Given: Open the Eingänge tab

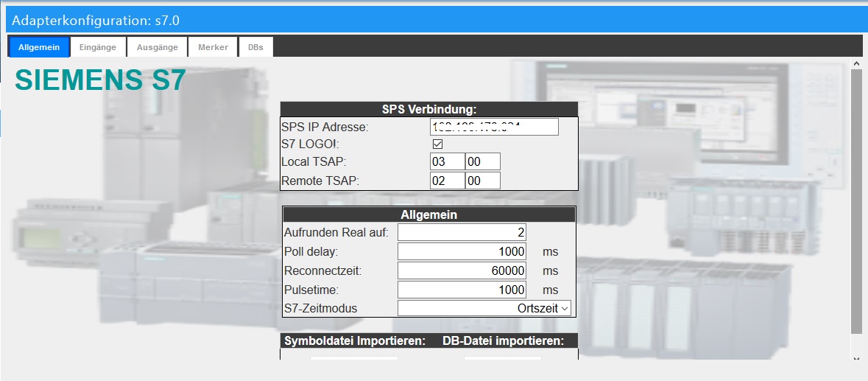Looking at the screenshot, I should point(97,47).
